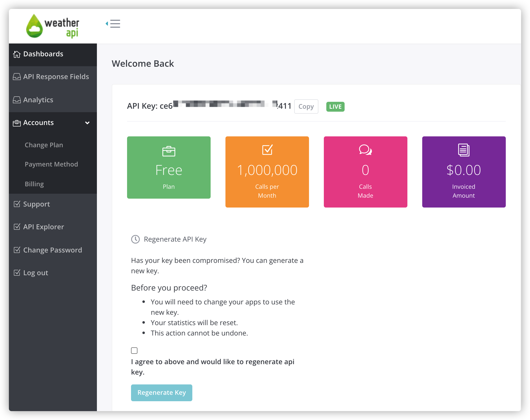Go to Change Plan submenu item
The height and width of the screenshot is (420, 530).
pyautogui.click(x=44, y=145)
